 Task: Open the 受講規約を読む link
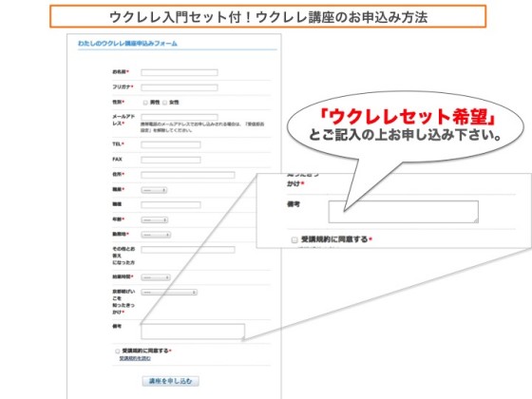pyautogui.click(x=135, y=358)
